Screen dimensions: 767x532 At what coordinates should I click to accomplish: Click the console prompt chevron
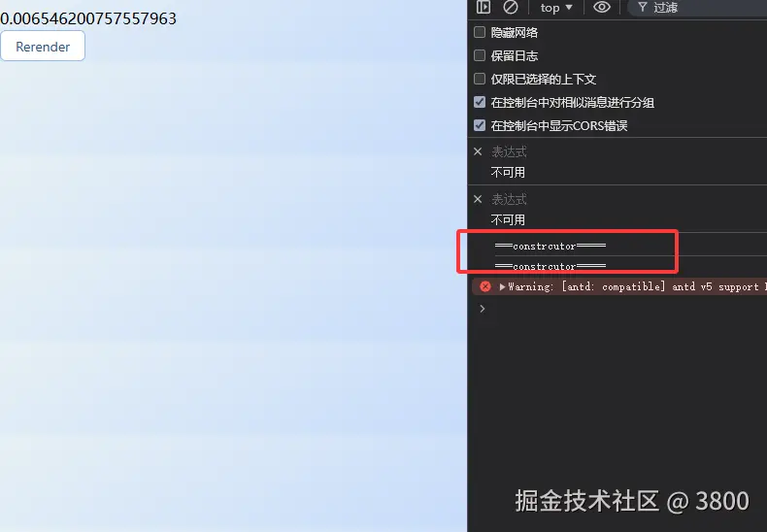tap(483, 309)
